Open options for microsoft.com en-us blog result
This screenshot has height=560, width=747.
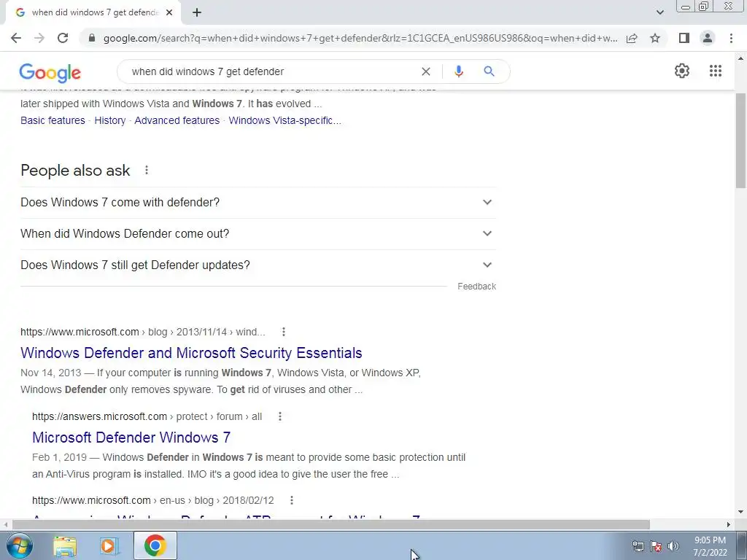292,500
